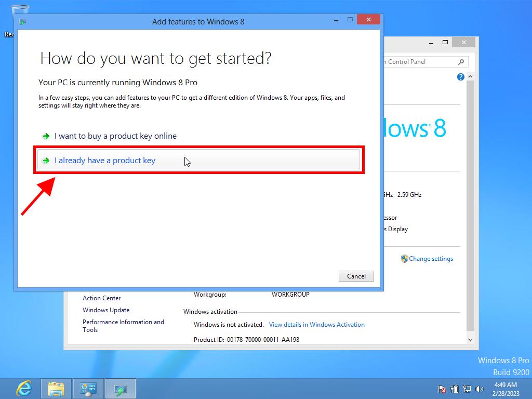Viewport: 532px width, 399px height.
Task: Click the network tray icon
Action: tap(467, 389)
